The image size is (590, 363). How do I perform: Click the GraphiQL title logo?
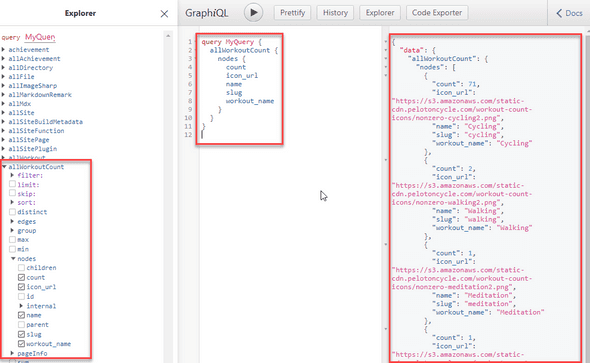(207, 13)
